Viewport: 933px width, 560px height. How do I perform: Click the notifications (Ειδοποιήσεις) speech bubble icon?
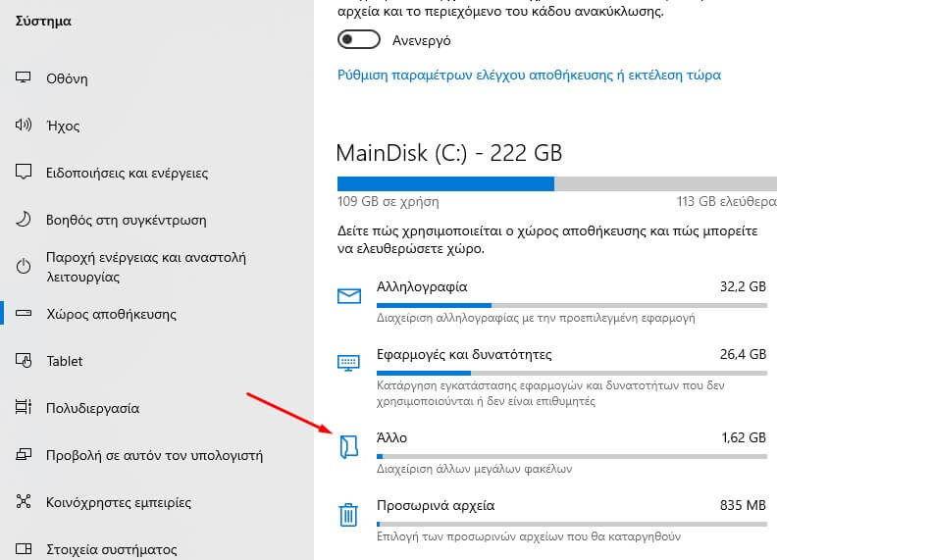[x=25, y=173]
